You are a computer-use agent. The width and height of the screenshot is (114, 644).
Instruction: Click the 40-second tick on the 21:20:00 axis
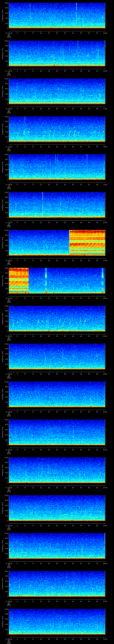point(73,260)
